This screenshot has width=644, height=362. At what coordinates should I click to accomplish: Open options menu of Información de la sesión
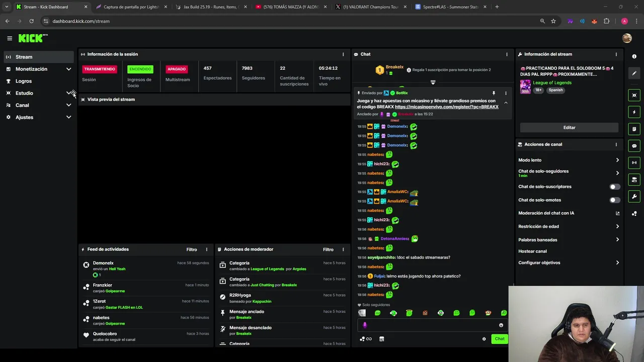[343, 54]
